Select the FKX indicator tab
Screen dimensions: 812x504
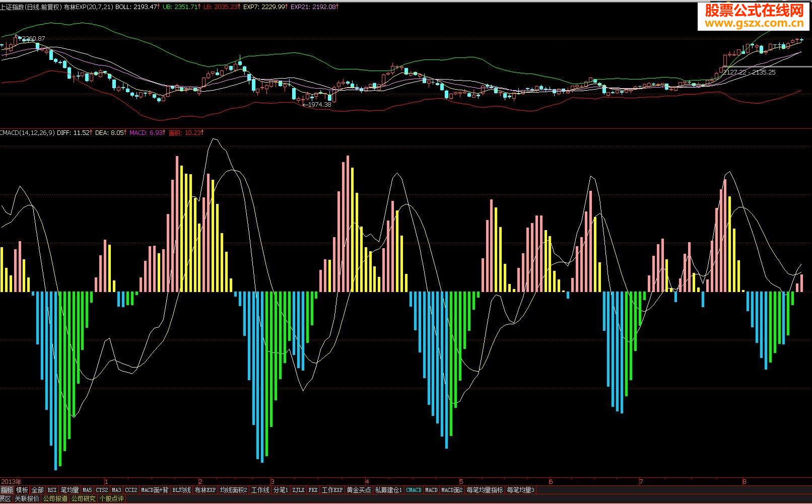313,490
